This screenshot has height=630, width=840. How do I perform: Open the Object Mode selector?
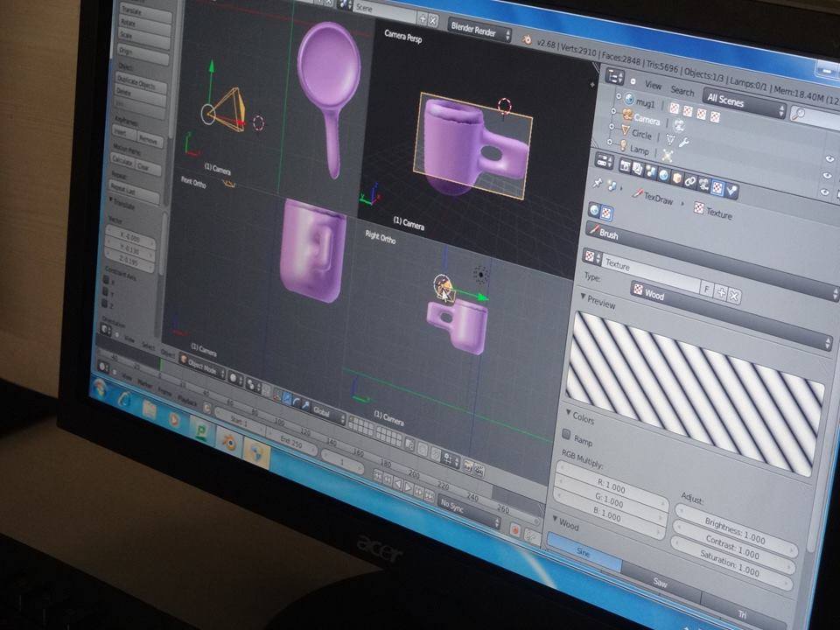(x=202, y=366)
